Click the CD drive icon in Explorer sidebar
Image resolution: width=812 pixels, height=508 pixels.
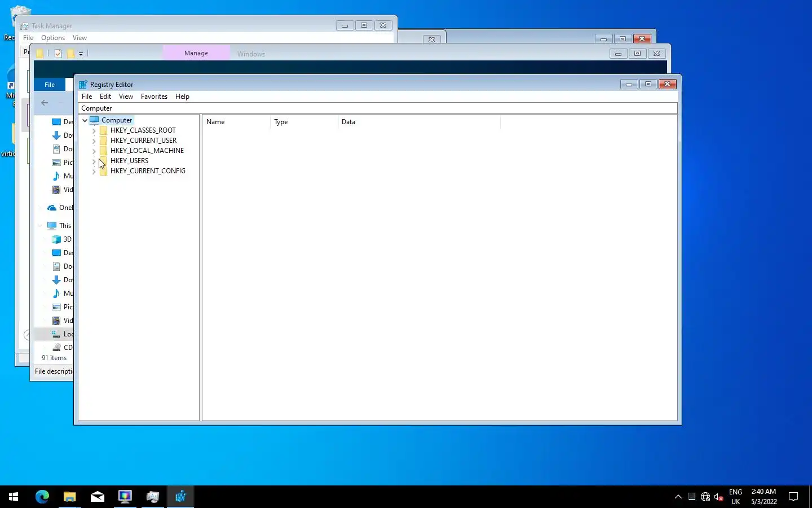pyautogui.click(x=56, y=348)
